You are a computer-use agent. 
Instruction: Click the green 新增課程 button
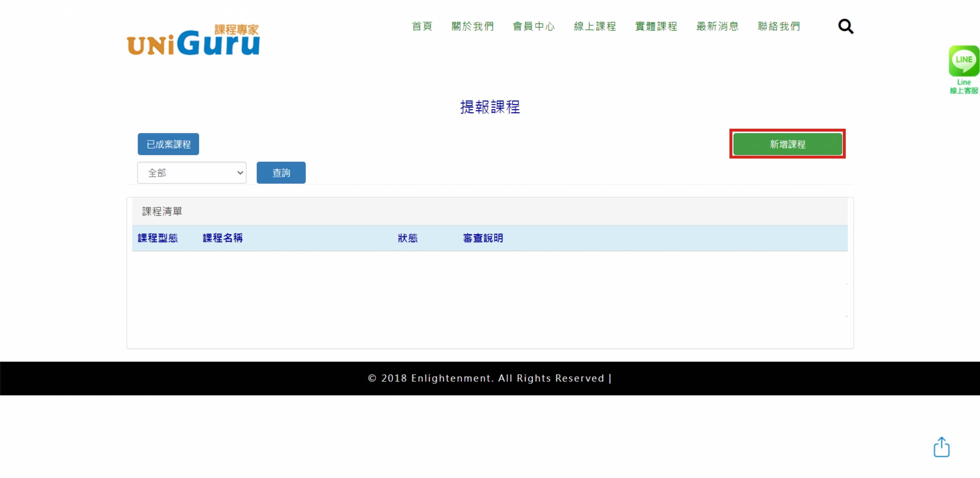pyautogui.click(x=788, y=144)
